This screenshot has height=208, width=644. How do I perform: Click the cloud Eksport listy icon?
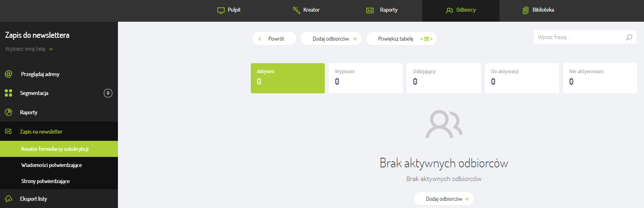[x=8, y=199]
